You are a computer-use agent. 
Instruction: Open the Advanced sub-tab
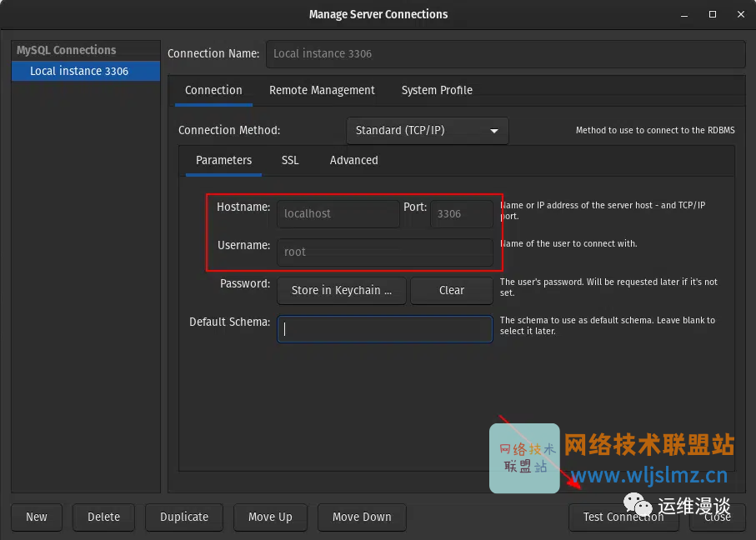click(x=354, y=160)
